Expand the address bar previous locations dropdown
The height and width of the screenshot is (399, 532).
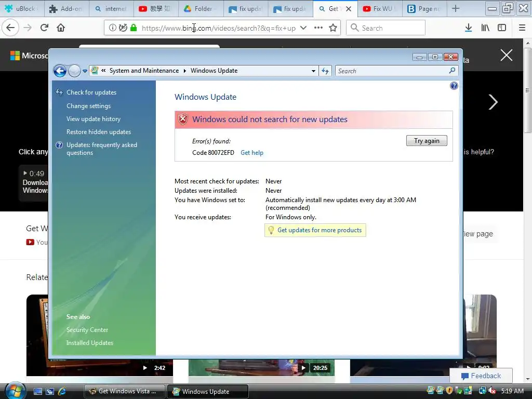coord(313,71)
